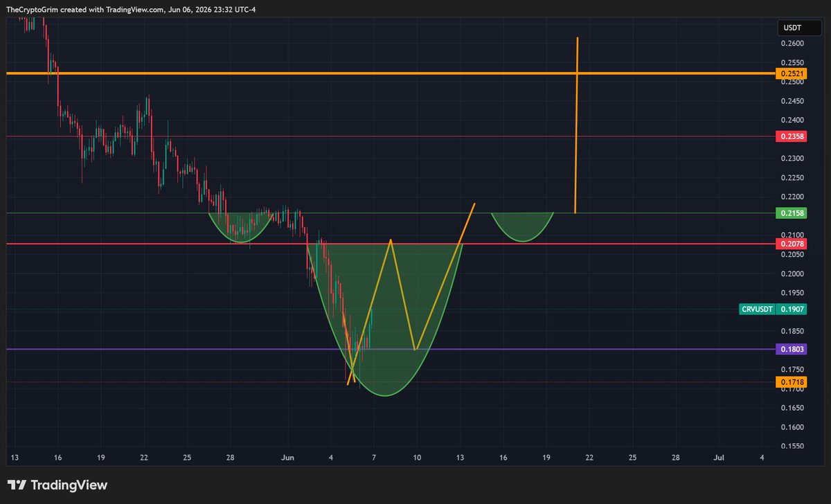Click the 0.2400 price axis tick
Image resolution: width=831 pixels, height=504 pixels.
point(792,120)
